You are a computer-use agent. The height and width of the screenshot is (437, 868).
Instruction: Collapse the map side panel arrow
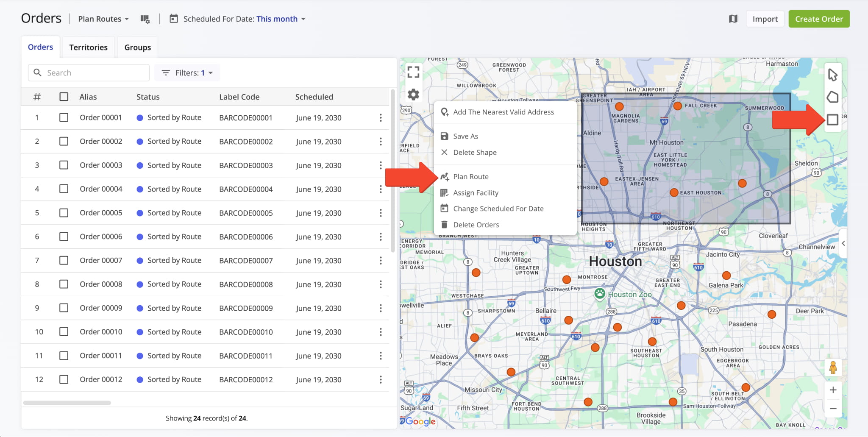843,243
